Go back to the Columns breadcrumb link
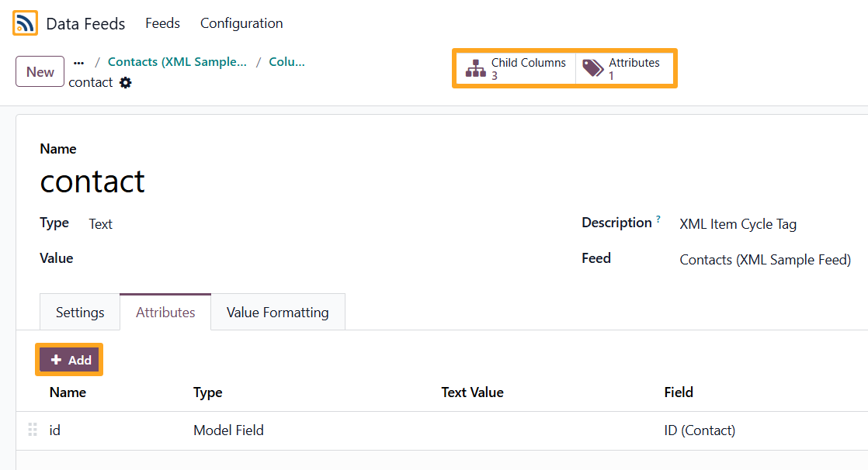Image resolution: width=868 pixels, height=470 pixels. pyautogui.click(x=286, y=62)
